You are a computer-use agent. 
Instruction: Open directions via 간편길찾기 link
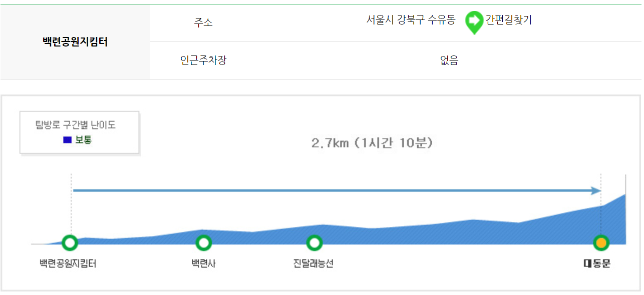coord(508,21)
